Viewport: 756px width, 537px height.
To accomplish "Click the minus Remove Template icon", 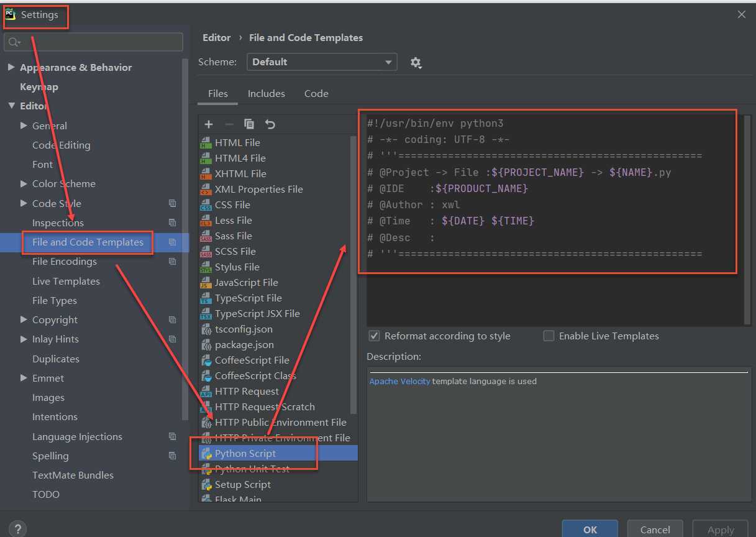I will (229, 124).
